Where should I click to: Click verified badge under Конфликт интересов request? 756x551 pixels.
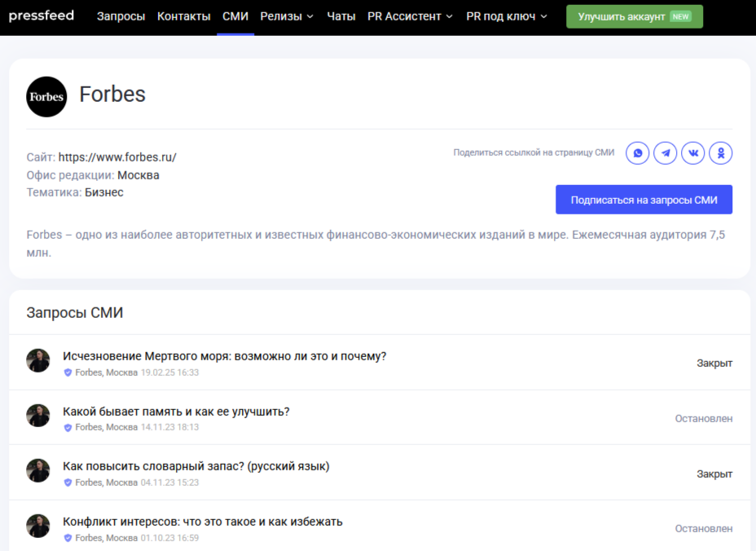coord(68,538)
